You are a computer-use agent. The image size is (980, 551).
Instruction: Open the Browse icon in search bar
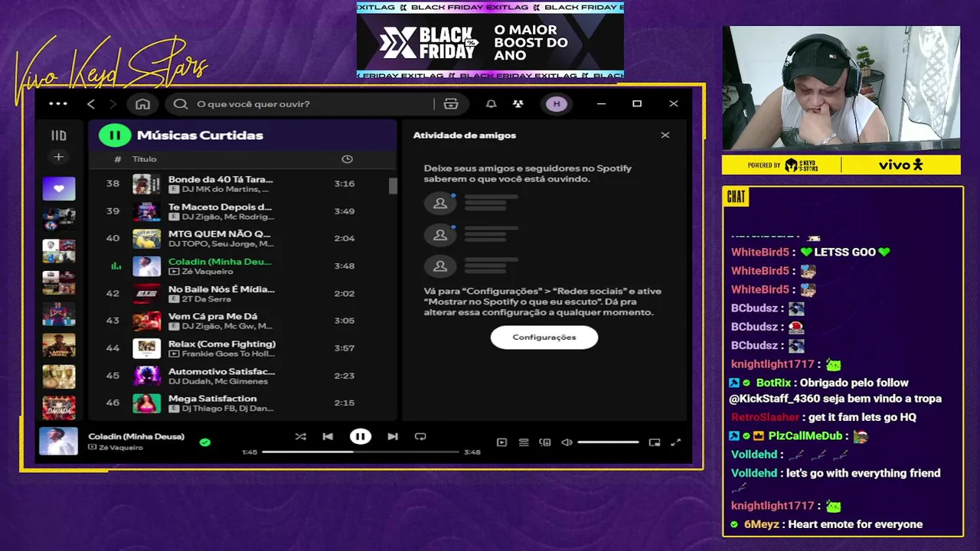[x=451, y=104]
